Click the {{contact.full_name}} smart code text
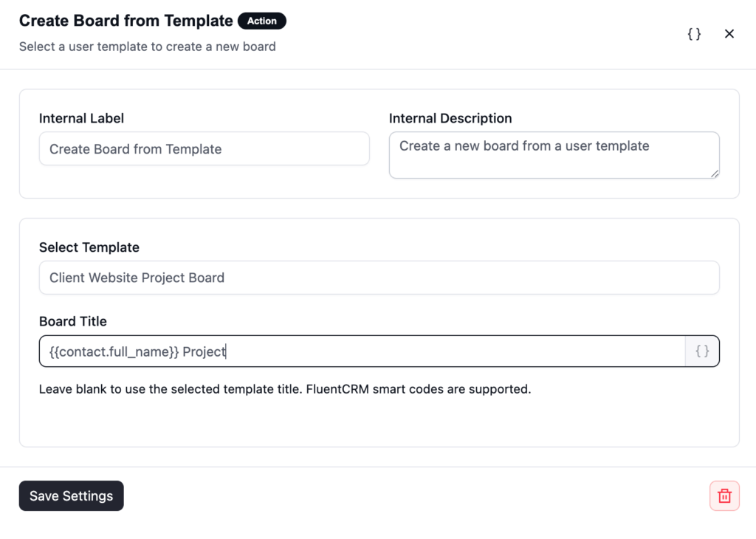756x539 pixels. click(x=114, y=352)
